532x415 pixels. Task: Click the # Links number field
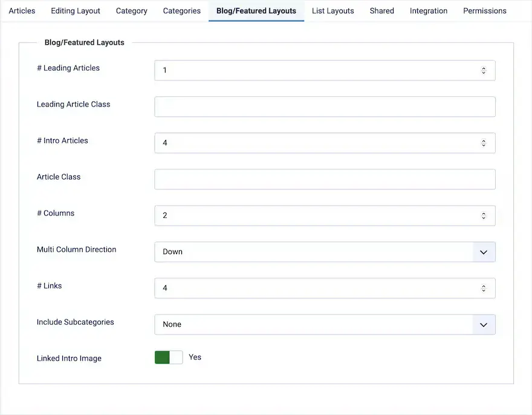click(314, 288)
